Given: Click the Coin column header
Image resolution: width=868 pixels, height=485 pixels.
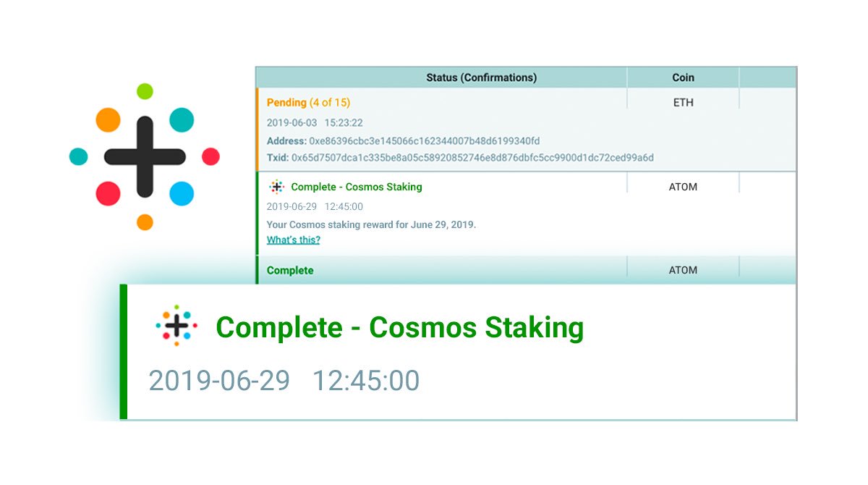Looking at the screenshot, I should [x=683, y=77].
